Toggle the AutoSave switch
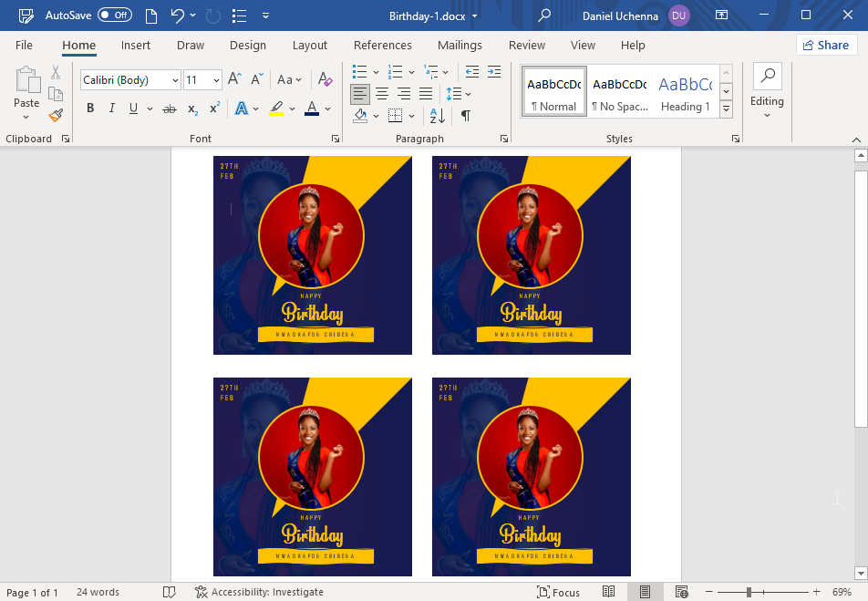The height and width of the screenshot is (601, 868). [x=115, y=16]
